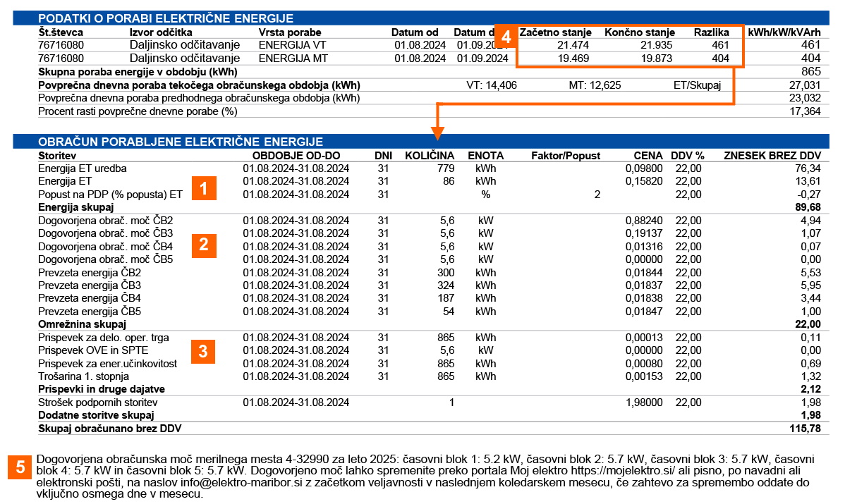845x504 pixels.
Task: Open the https://mojelektro.si/ link
Action: [622, 471]
